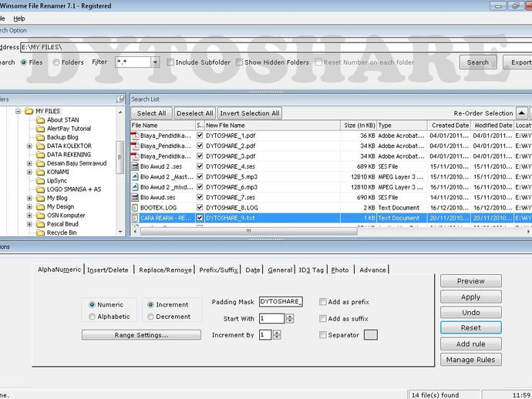Click the Separator character box

tap(371, 335)
